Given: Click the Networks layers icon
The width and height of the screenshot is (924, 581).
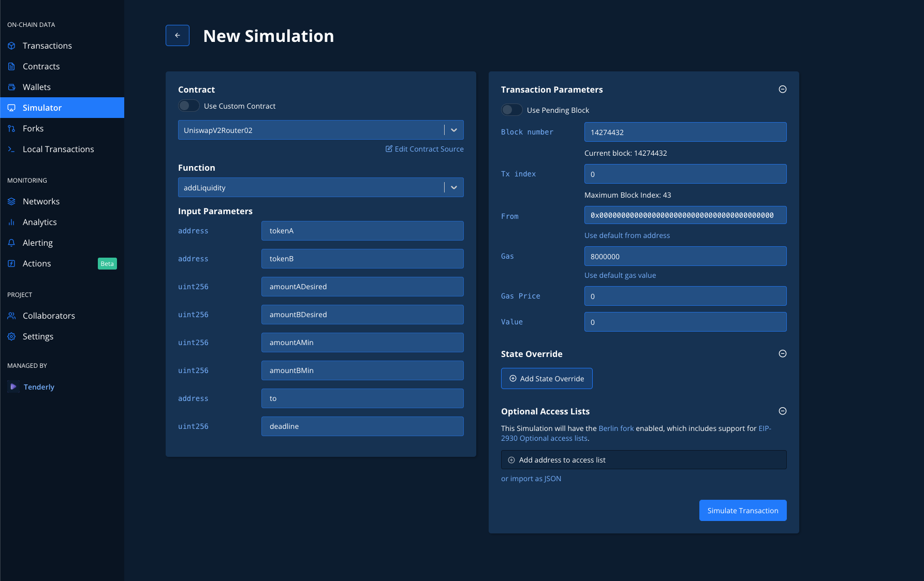Looking at the screenshot, I should [x=11, y=201].
